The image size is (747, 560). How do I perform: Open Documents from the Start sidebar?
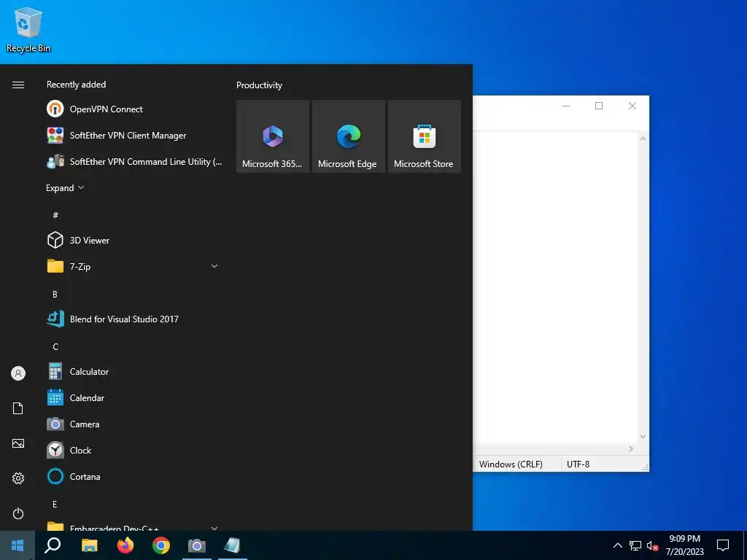tap(18, 408)
